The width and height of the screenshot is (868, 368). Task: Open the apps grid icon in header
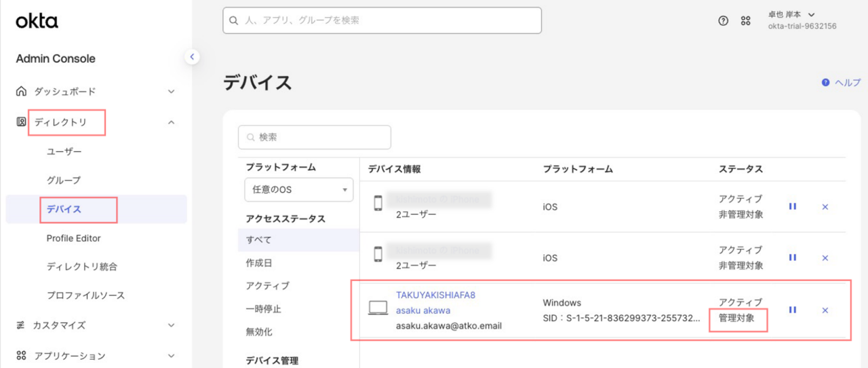click(745, 21)
